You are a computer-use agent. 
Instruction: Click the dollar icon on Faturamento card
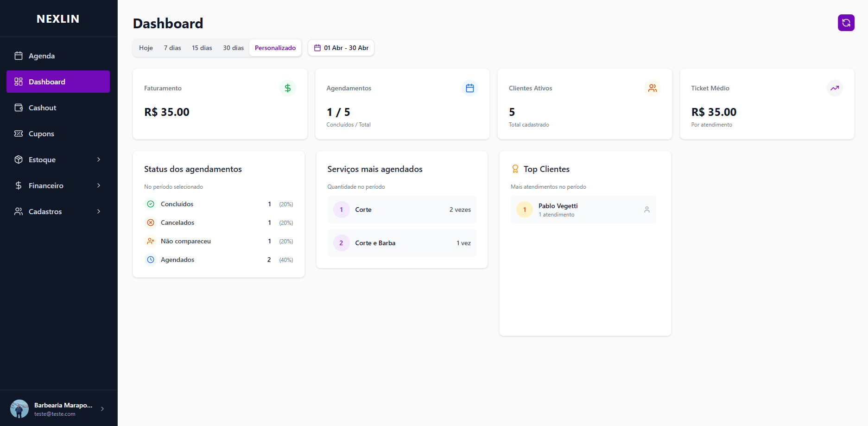pyautogui.click(x=287, y=88)
